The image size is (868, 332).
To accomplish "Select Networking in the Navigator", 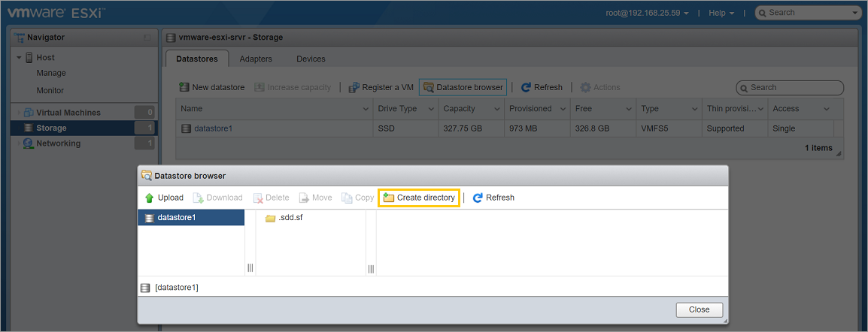I will click(x=58, y=143).
